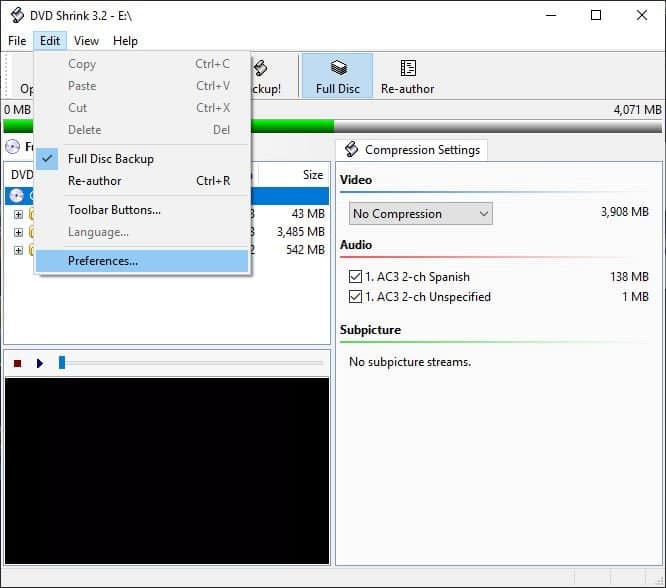666x588 pixels.
Task: Toggle Full Disc Backup menu item
Action: point(142,159)
